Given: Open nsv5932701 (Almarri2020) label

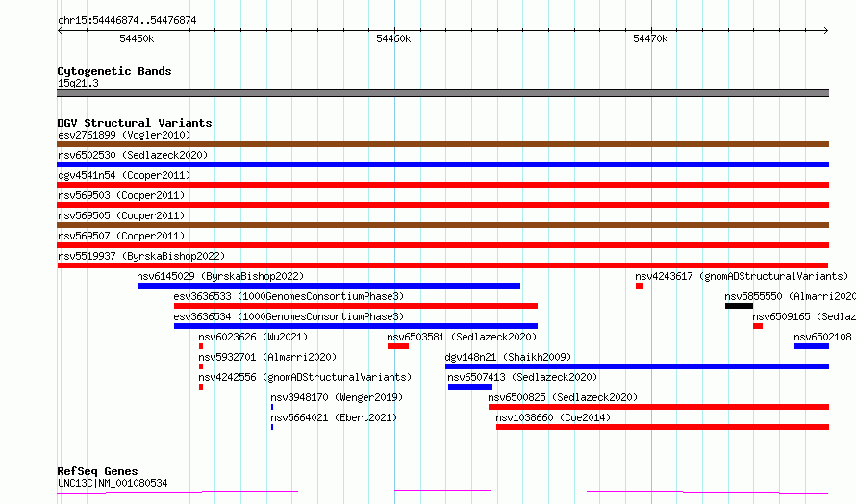Looking at the screenshot, I should point(267,357).
